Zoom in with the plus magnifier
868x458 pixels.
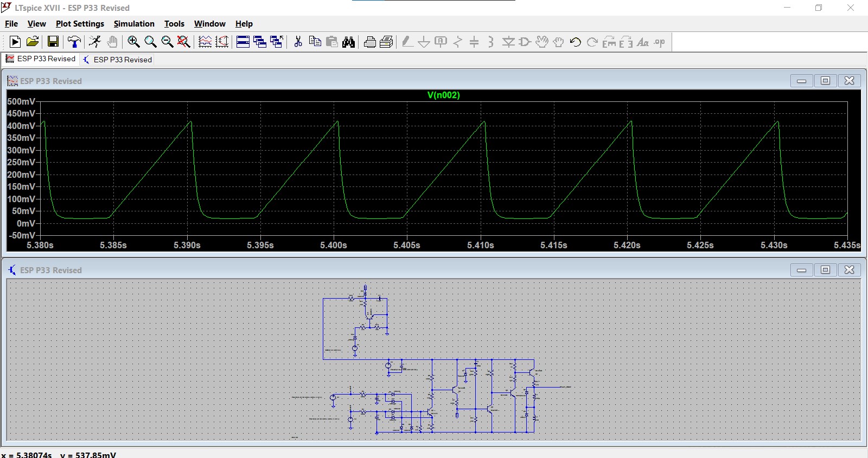coord(133,42)
